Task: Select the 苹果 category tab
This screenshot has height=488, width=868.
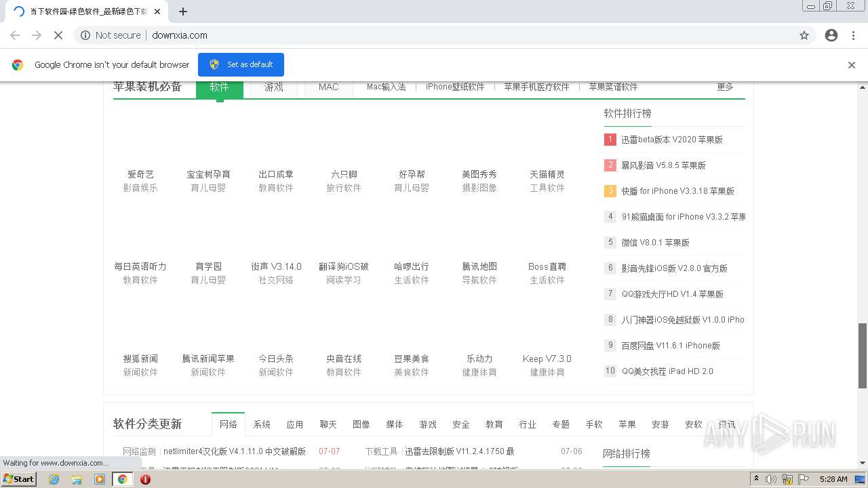Action: (627, 424)
